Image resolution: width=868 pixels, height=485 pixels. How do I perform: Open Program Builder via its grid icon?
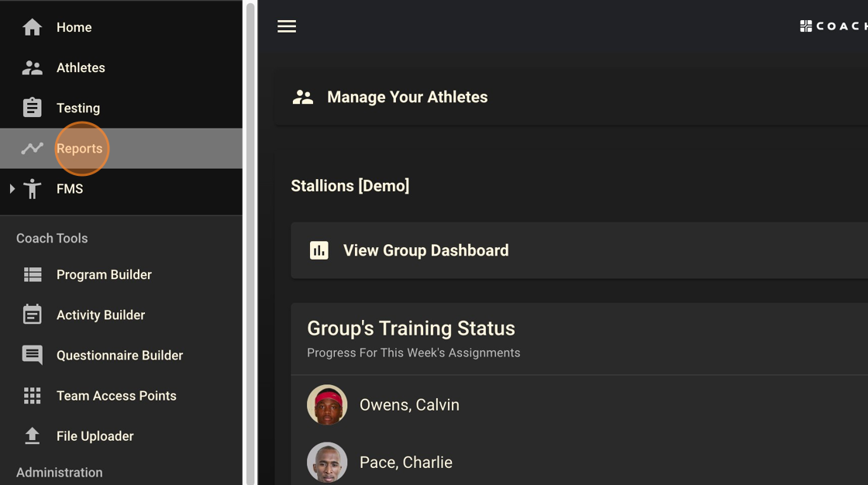click(32, 274)
